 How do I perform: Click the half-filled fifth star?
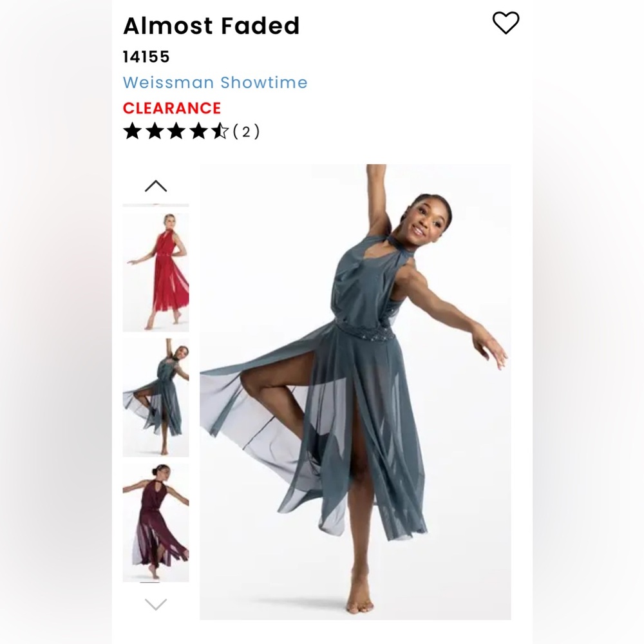(x=220, y=132)
